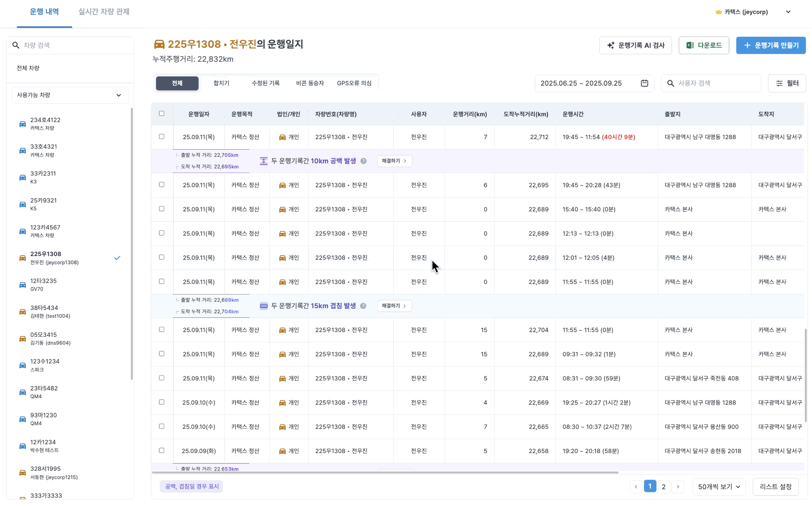Click the car icon for vehicle 12타3235
Image resolution: width=812 pixels, height=508 pixels.
click(x=23, y=285)
